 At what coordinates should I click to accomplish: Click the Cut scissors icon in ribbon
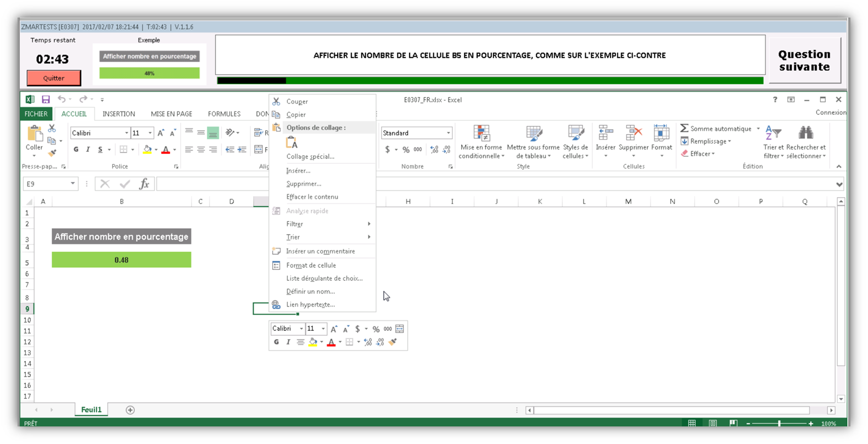click(x=52, y=128)
